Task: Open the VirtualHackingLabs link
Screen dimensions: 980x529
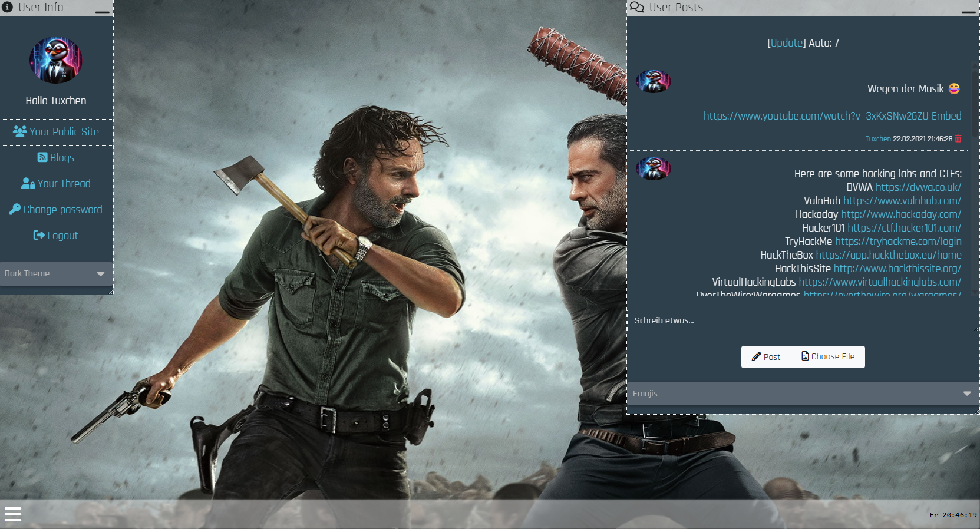Action: pos(880,282)
